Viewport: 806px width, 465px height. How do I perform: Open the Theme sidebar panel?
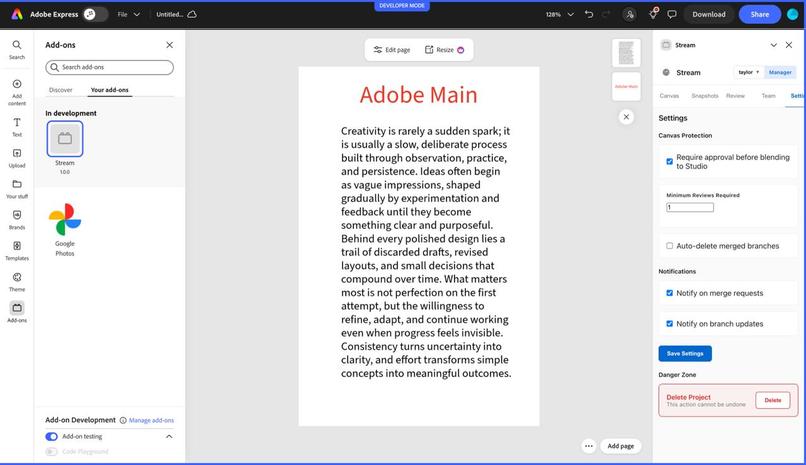coord(17,282)
